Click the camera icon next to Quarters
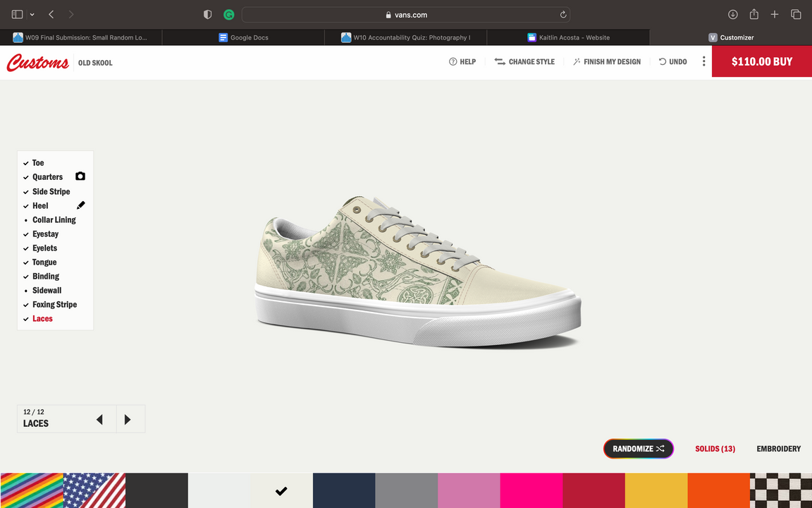Image resolution: width=812 pixels, height=508 pixels. coord(80,176)
